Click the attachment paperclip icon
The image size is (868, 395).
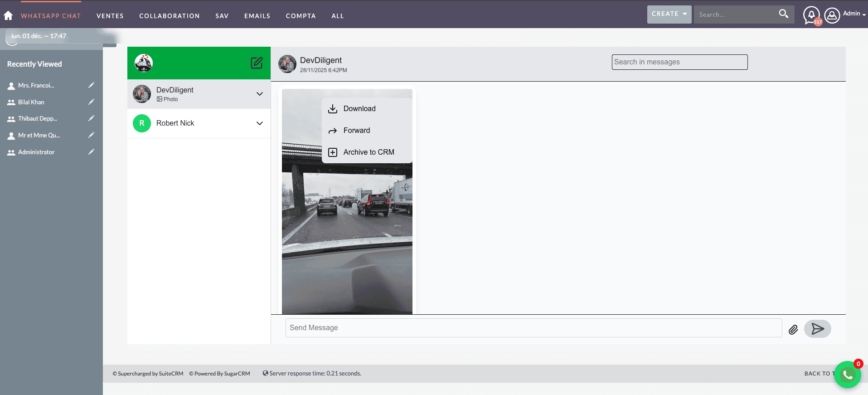coord(793,330)
